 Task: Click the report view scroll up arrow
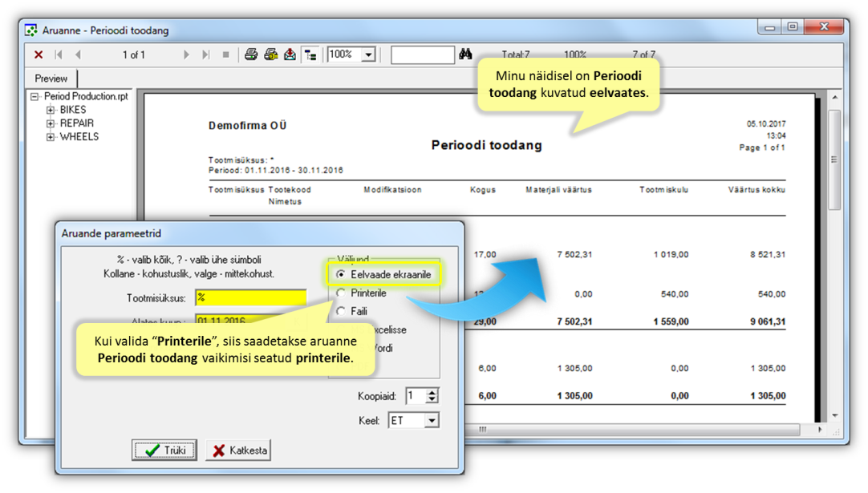coord(834,97)
